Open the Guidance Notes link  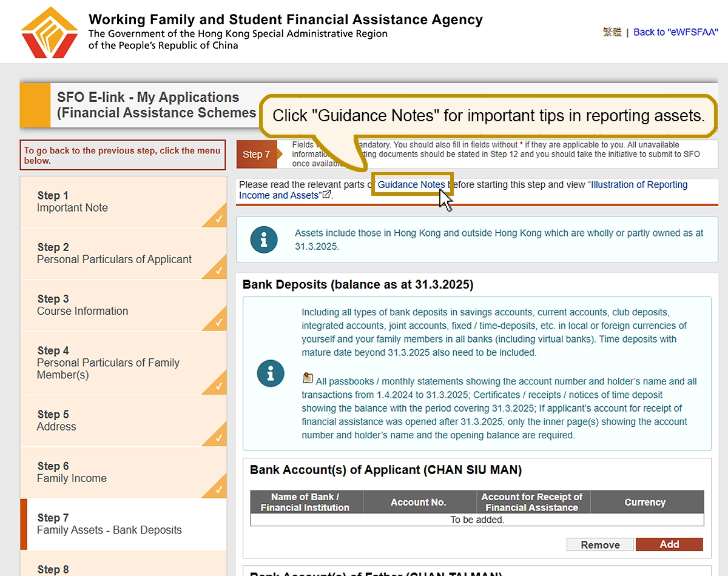pos(411,184)
